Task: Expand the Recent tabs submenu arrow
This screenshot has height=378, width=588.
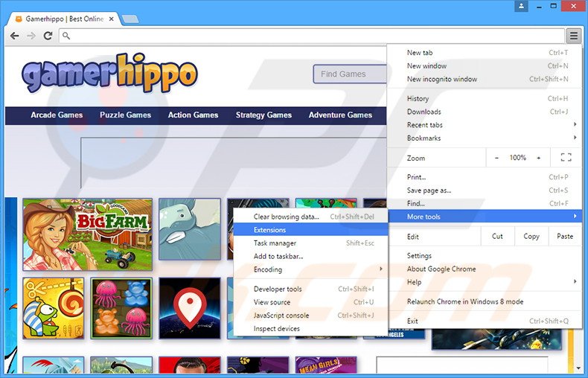Action: [575, 124]
